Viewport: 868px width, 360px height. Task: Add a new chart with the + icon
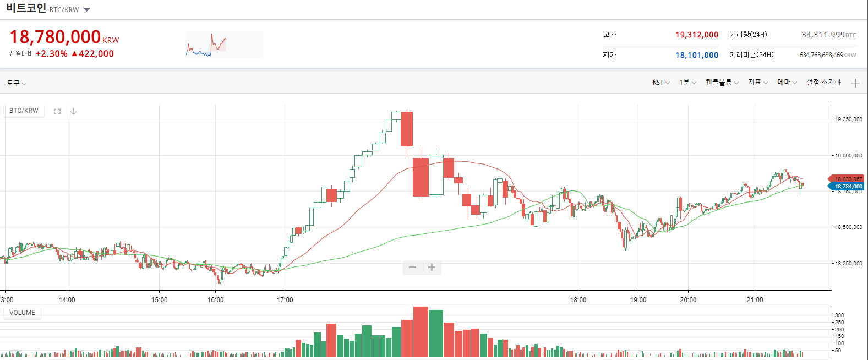point(855,83)
